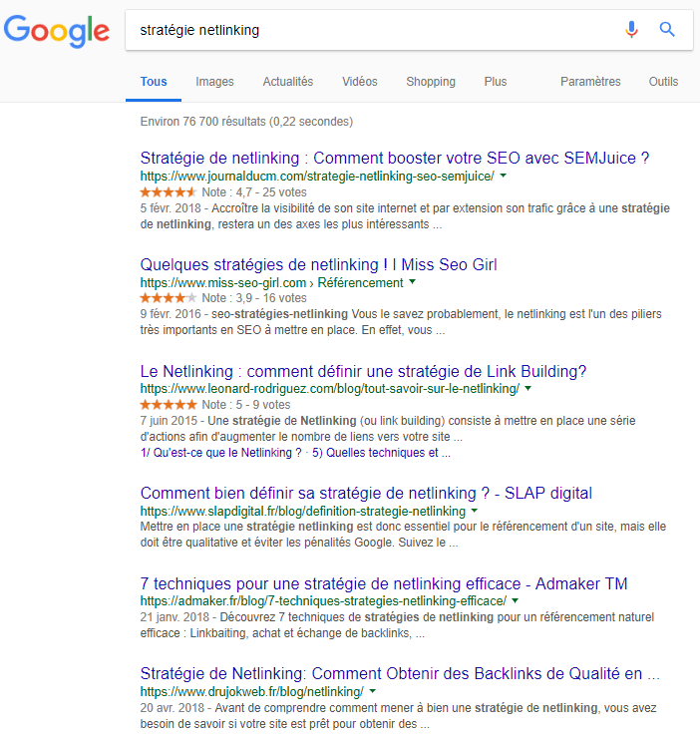The image size is (700, 737).
Task: Expand dropdown arrow next to miss-seo-girl.com URL
Action: tap(412, 282)
